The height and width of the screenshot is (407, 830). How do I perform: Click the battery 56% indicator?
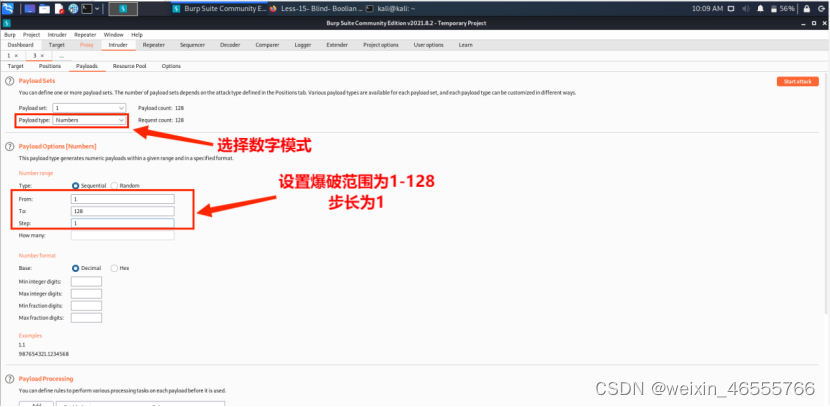(782, 8)
